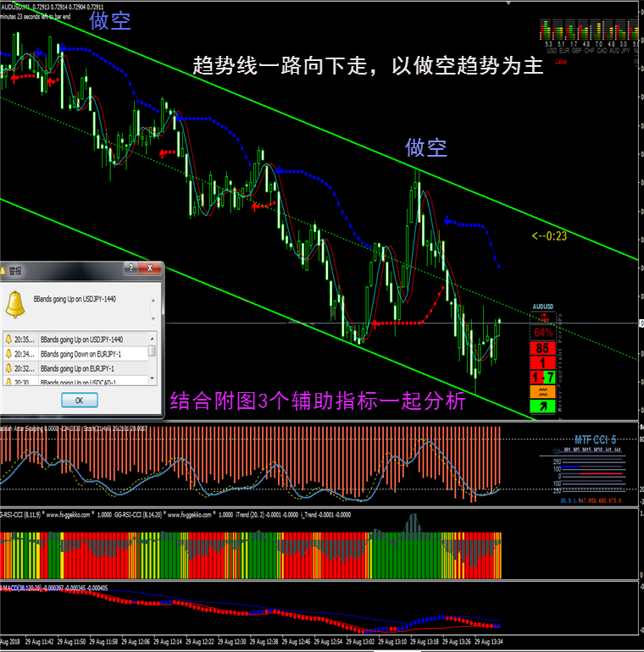This screenshot has height=652, width=644.
Task: Click the first 做空 label at top left
Action: pyautogui.click(x=110, y=20)
